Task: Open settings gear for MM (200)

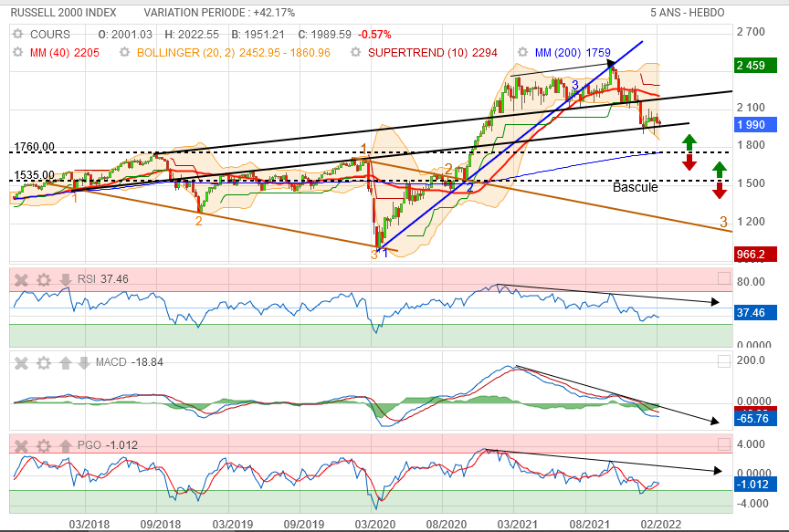Action: (x=523, y=52)
